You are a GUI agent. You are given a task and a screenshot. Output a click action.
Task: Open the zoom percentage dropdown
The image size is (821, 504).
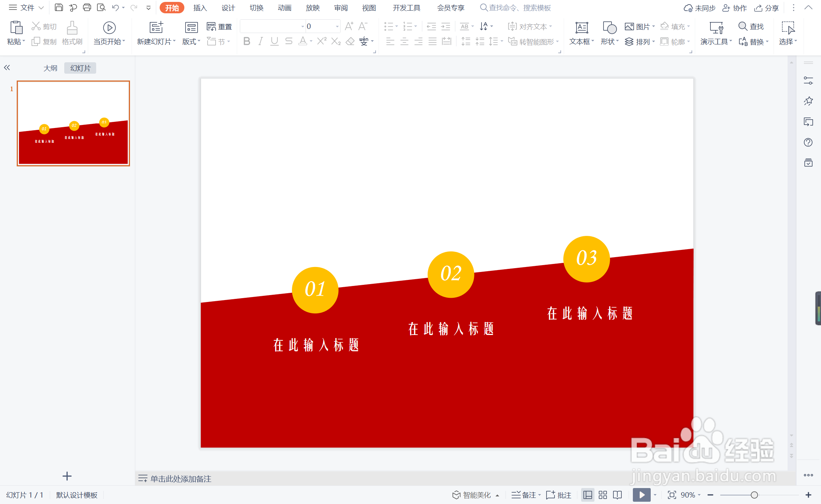tap(699, 495)
